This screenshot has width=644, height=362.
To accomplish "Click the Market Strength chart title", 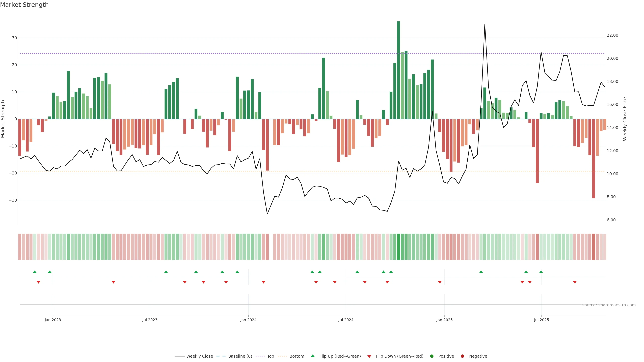I will point(24,5).
